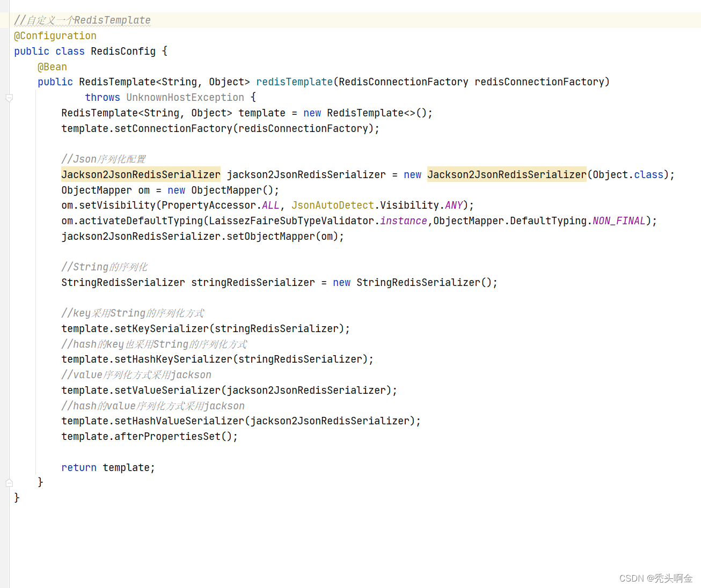Image resolution: width=701 pixels, height=588 pixels.
Task: Click template.setConnectionFactory line
Action: (220, 129)
